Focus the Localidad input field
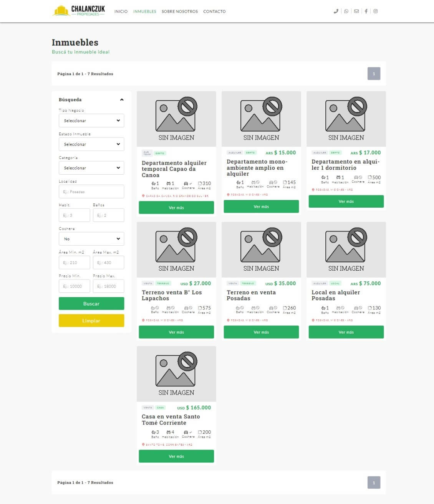434x504 pixels. coord(91,192)
